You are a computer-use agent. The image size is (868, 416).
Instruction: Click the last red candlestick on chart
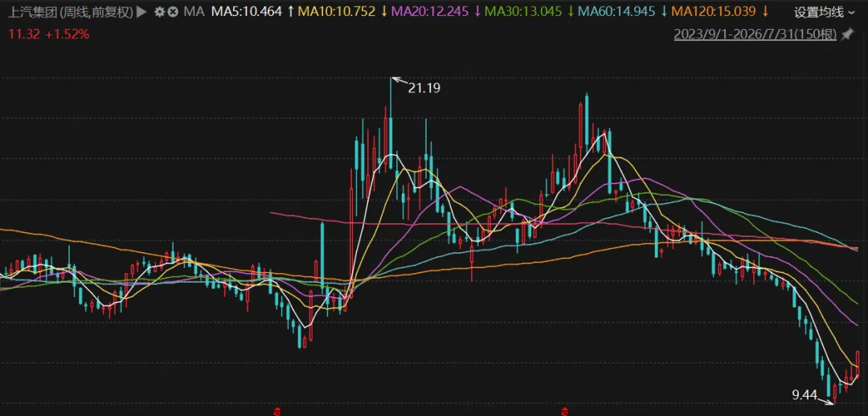(858, 363)
